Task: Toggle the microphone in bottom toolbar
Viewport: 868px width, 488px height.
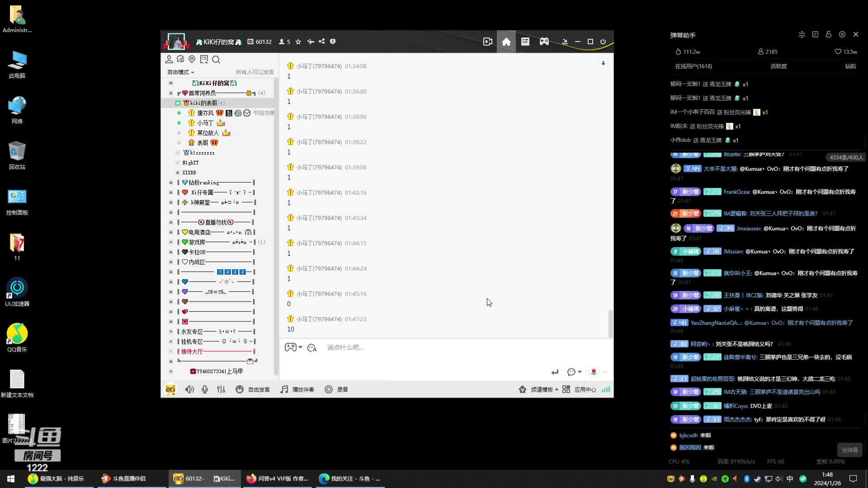Action: 205,389
